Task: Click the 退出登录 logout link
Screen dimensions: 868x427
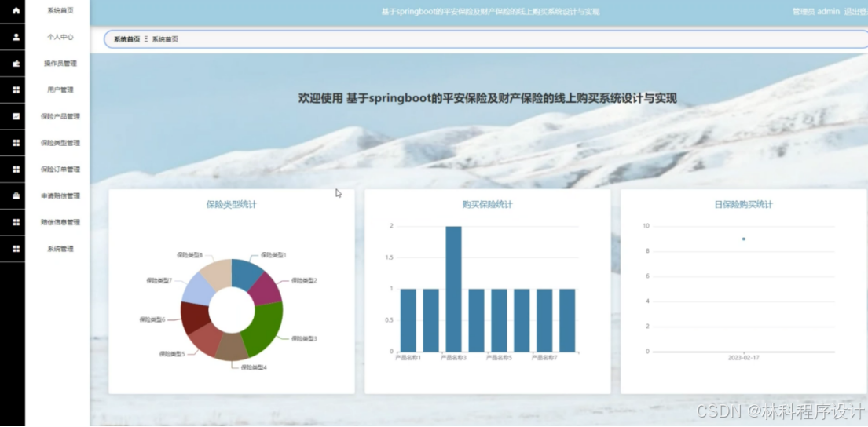Action: (855, 12)
